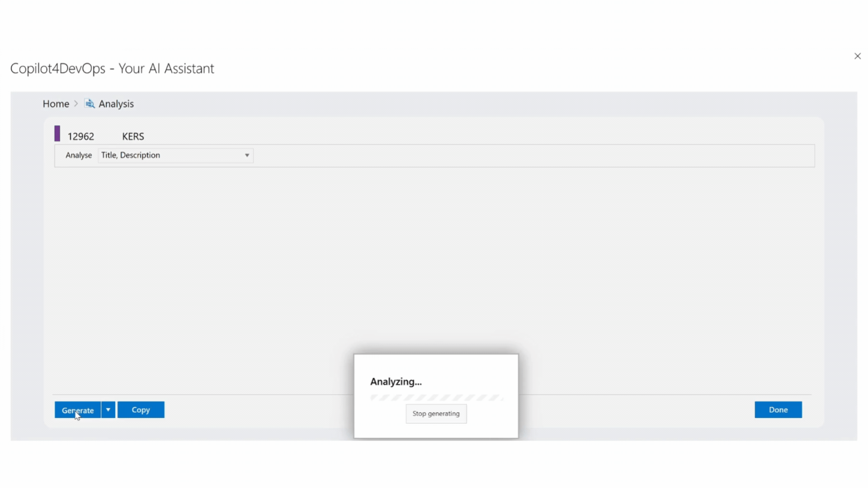Viewport: 868px width, 488px height.
Task: Open the Generate split-button arrow
Action: pyautogui.click(x=108, y=410)
